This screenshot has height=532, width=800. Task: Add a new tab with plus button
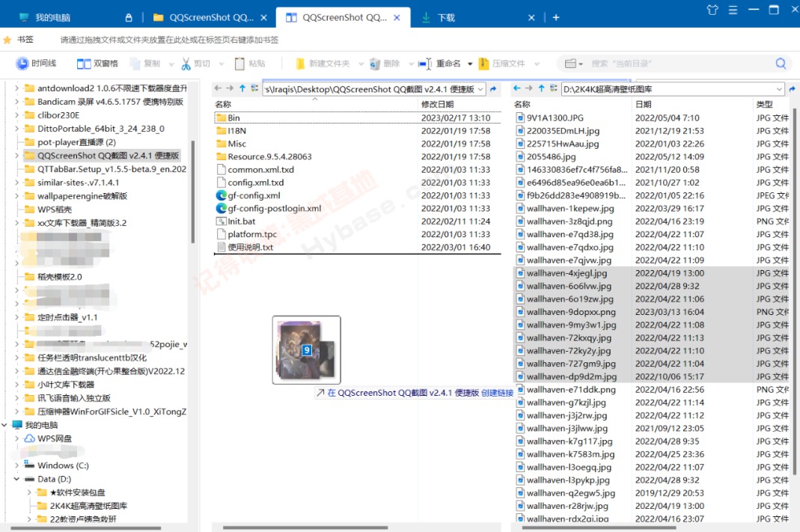tap(556, 17)
